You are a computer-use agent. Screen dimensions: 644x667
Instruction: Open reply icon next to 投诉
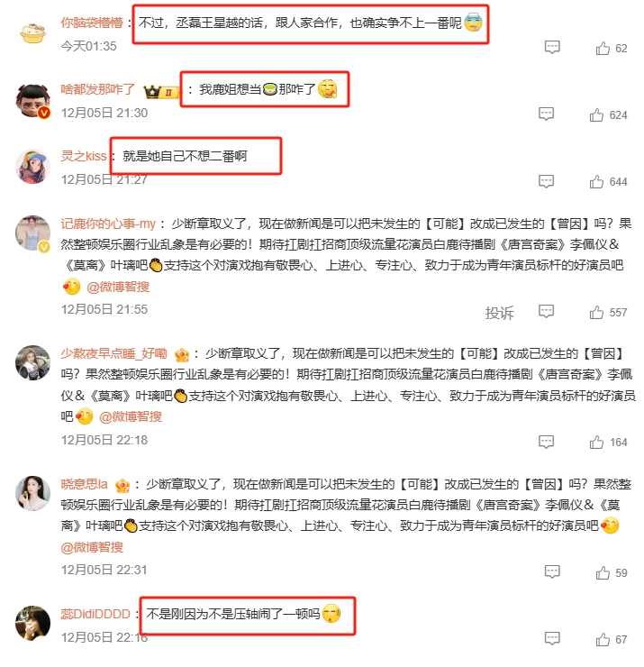coord(546,311)
